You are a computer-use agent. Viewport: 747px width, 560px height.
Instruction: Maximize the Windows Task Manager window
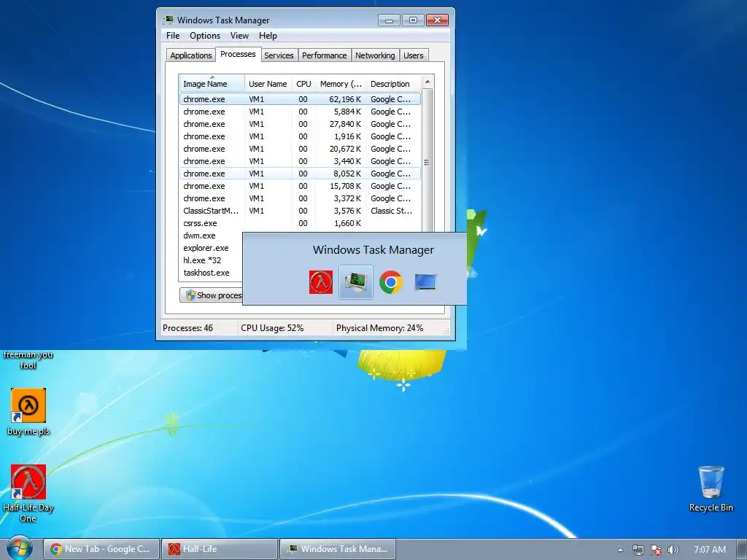tap(413, 20)
